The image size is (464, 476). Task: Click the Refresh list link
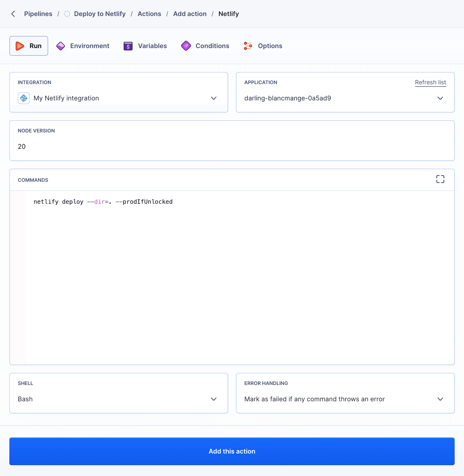coord(430,82)
